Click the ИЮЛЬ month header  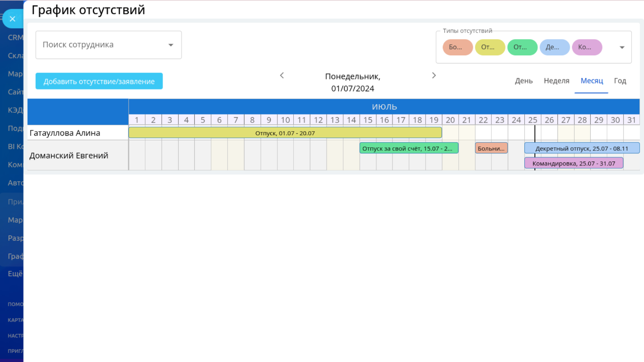(x=384, y=107)
